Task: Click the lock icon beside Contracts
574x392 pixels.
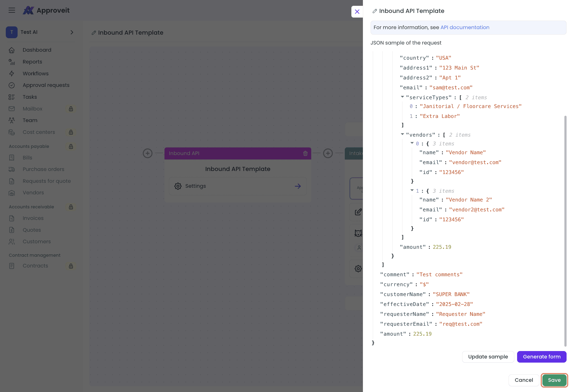Action: [x=71, y=266]
